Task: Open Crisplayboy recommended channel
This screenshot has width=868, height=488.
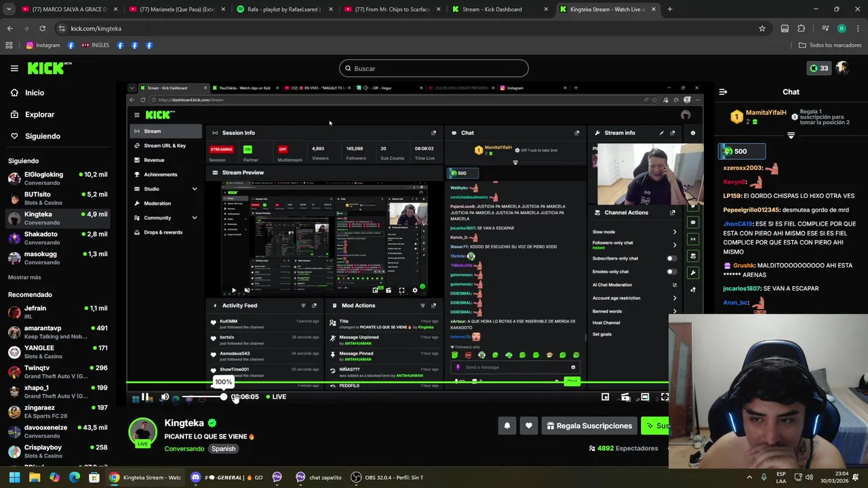Action: (58, 451)
